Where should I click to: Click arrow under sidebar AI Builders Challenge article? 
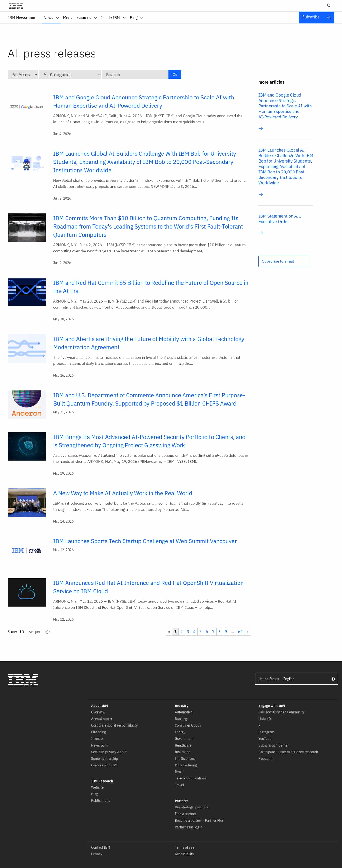pyautogui.click(x=261, y=194)
